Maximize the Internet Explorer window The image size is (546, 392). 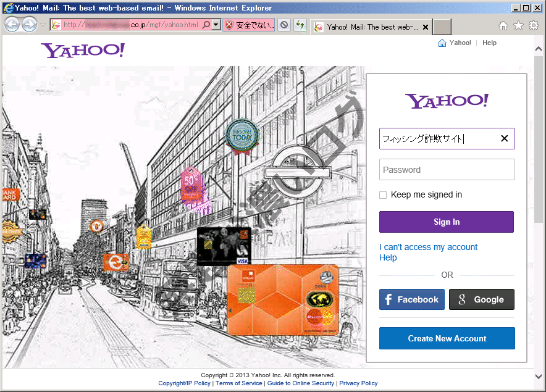pos(526,7)
